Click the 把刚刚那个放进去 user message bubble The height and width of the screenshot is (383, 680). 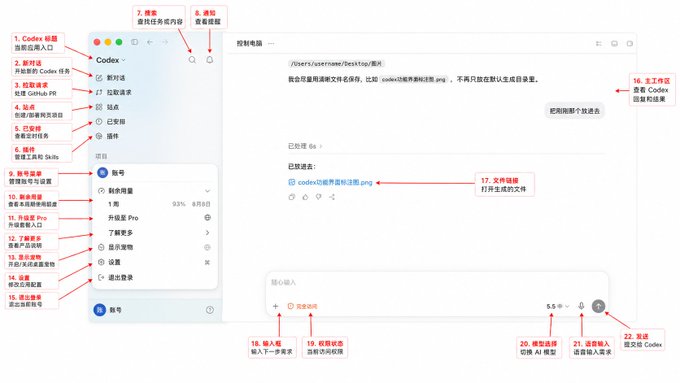click(x=575, y=111)
